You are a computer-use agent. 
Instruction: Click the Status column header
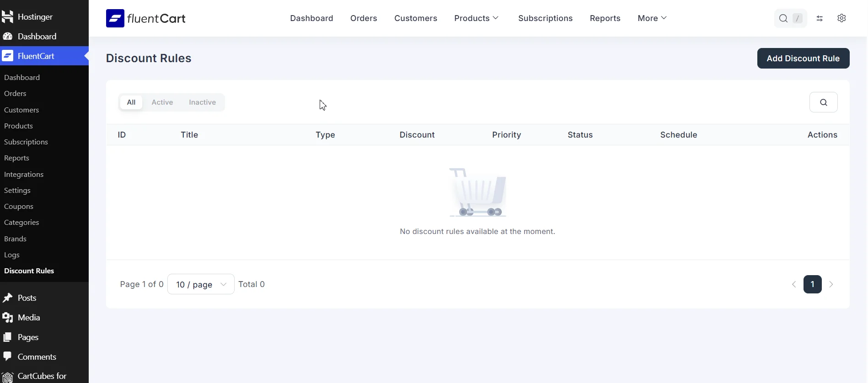(x=580, y=135)
